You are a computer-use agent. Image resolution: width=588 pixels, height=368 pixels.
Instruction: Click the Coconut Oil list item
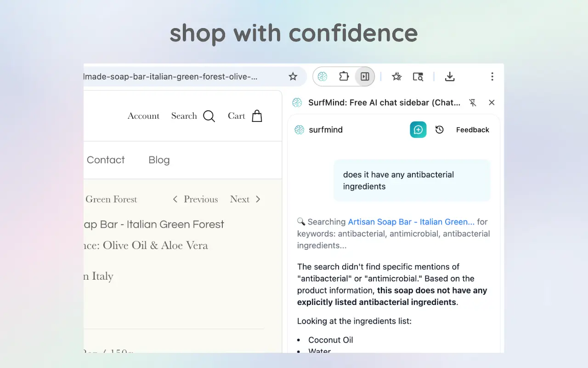coord(331,340)
